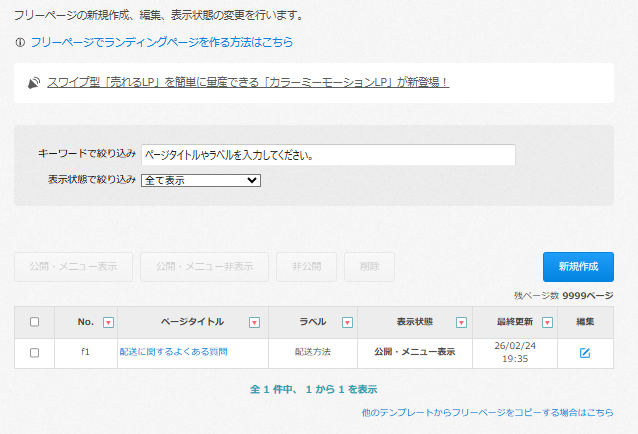Click the sort icon next to No. column
Image resolution: width=638 pixels, height=434 pixels.
(x=108, y=322)
